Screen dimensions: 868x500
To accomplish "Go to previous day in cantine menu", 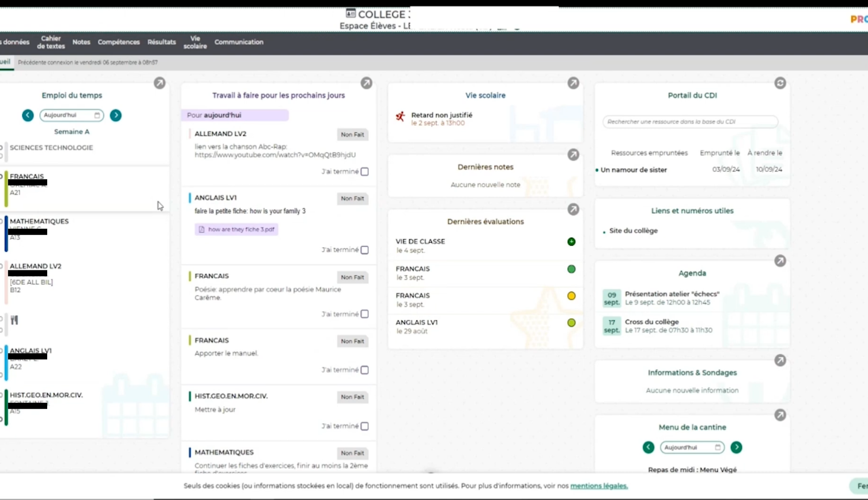I will pos(648,447).
